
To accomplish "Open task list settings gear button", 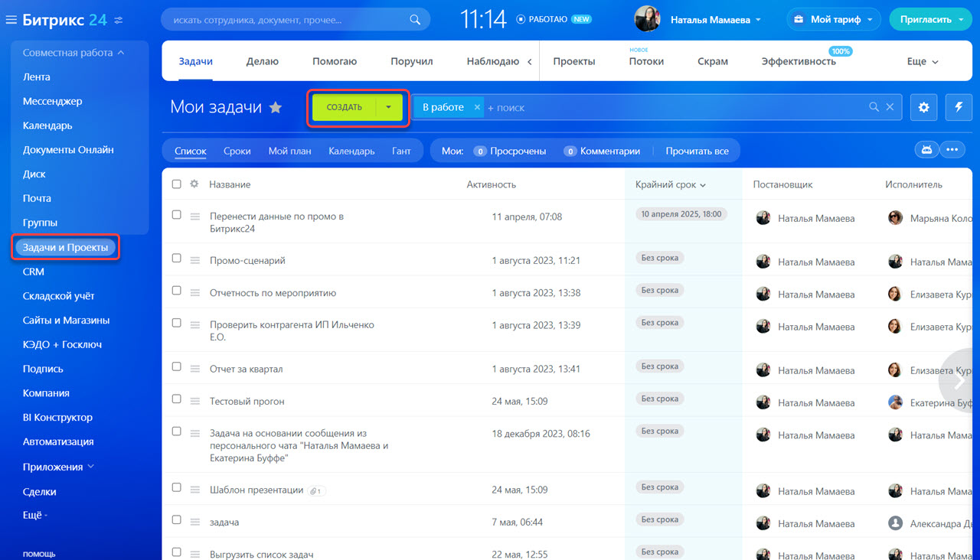I will [923, 108].
